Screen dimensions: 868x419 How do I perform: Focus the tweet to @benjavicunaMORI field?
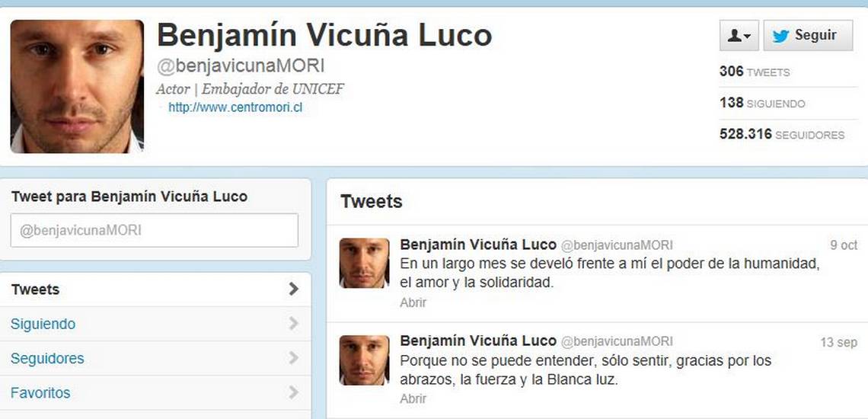click(155, 231)
